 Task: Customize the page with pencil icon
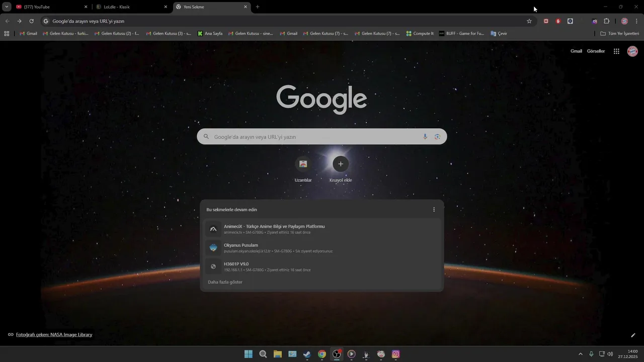[633, 335]
